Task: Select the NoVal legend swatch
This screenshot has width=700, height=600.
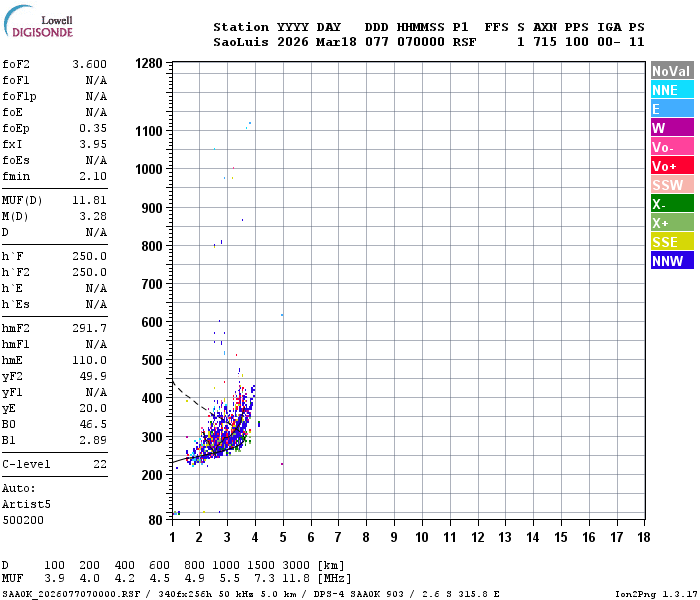Action: coord(672,71)
